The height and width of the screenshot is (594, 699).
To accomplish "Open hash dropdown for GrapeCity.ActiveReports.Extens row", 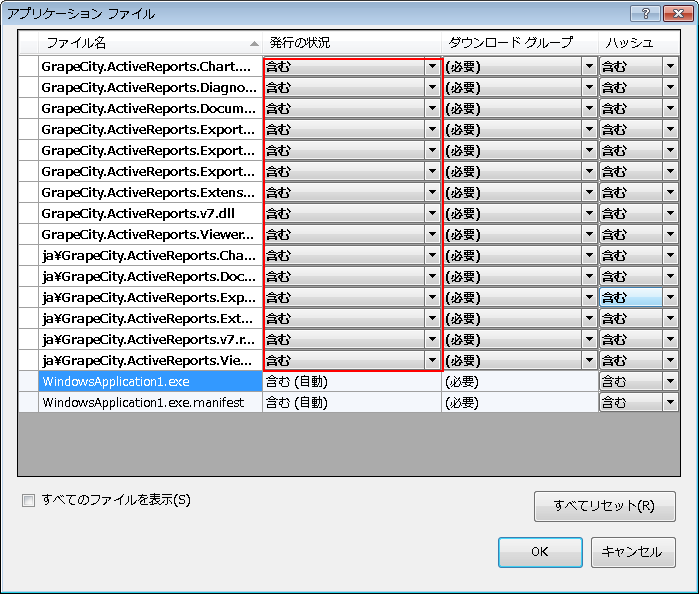I will tap(670, 193).
